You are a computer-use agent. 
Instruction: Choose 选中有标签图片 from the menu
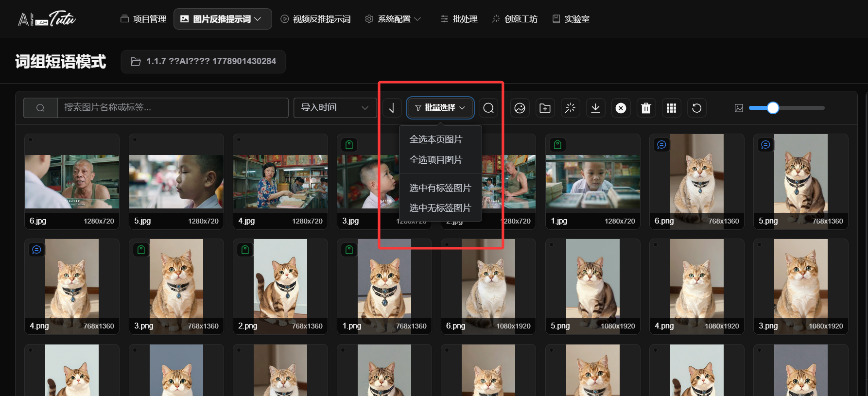click(440, 188)
